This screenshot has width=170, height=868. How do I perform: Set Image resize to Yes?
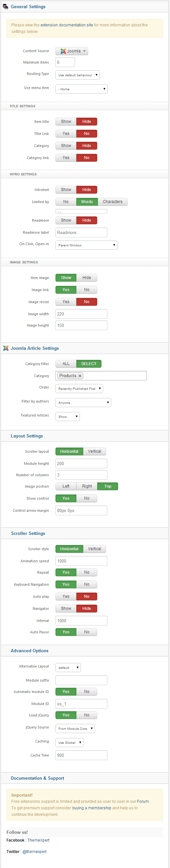click(x=66, y=302)
